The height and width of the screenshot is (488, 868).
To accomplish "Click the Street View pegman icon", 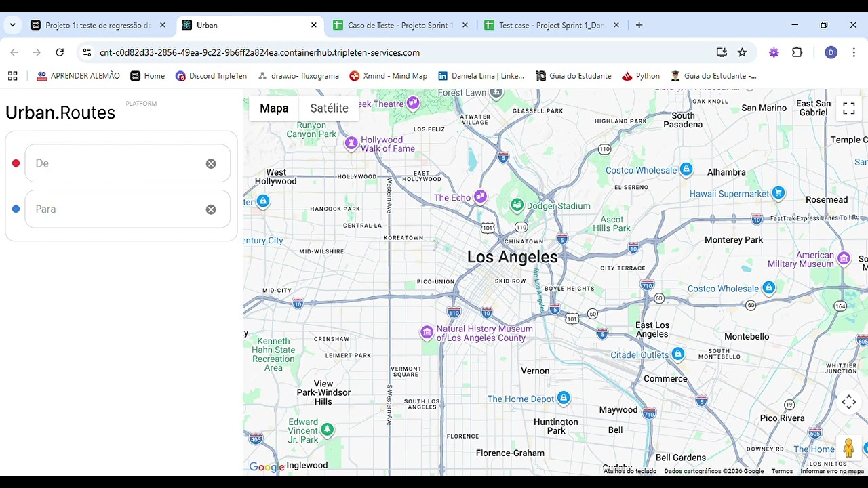I will coord(848,447).
